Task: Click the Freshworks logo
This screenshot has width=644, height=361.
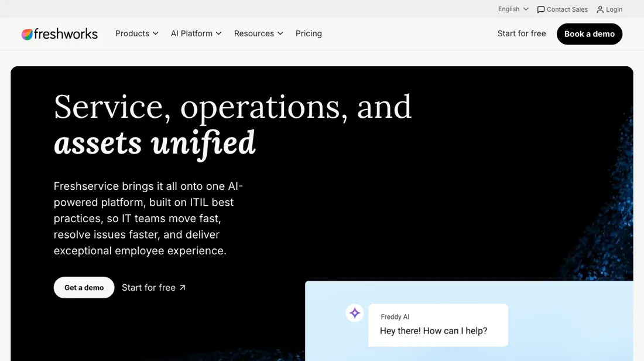Action: [60, 34]
